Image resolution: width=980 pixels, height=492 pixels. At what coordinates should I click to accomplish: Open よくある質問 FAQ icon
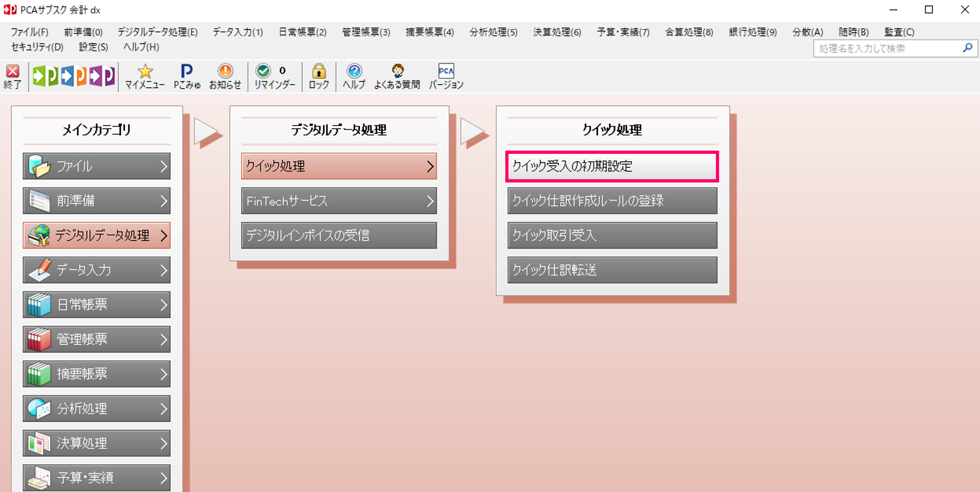click(397, 76)
